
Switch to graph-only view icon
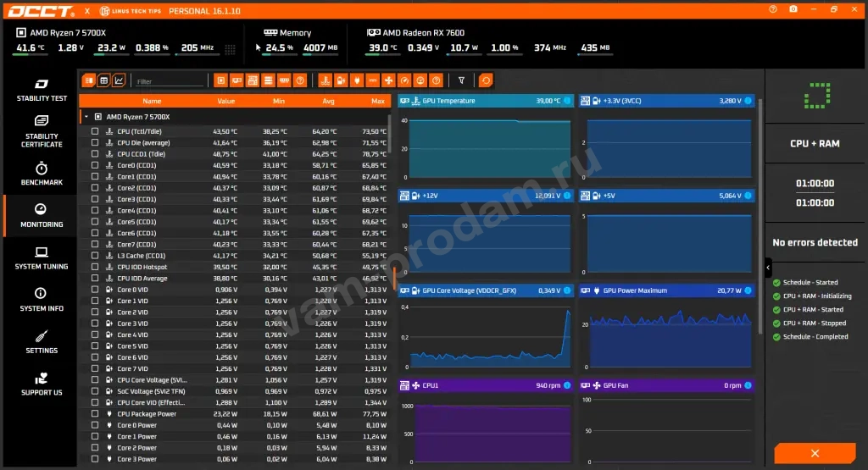tap(119, 80)
